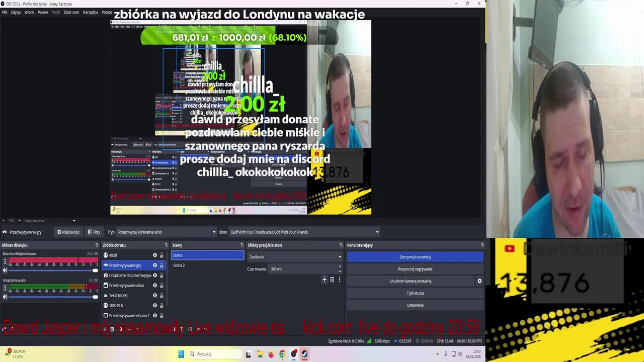
Task: Select the Przechwytywanie okna source row
Action: coord(134,286)
